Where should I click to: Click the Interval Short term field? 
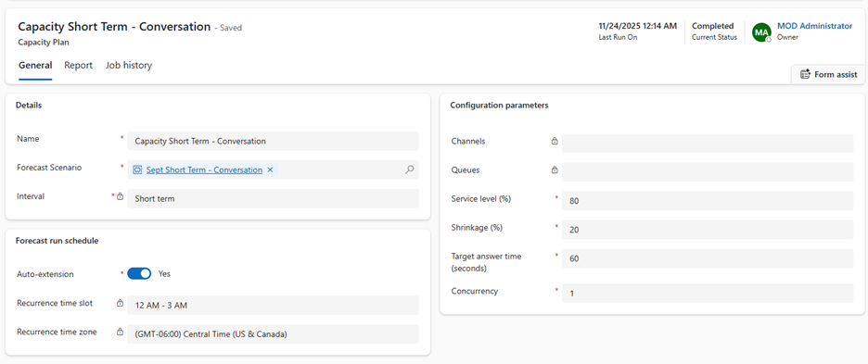273,198
